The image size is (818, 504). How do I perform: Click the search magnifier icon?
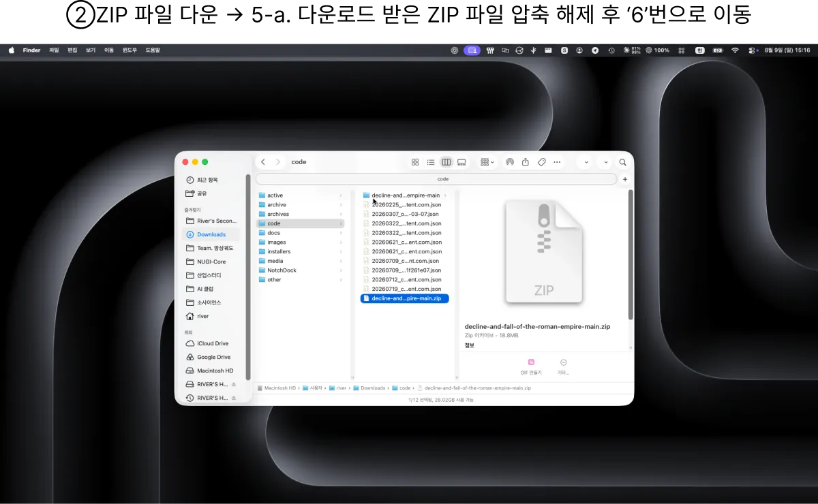pyautogui.click(x=622, y=162)
